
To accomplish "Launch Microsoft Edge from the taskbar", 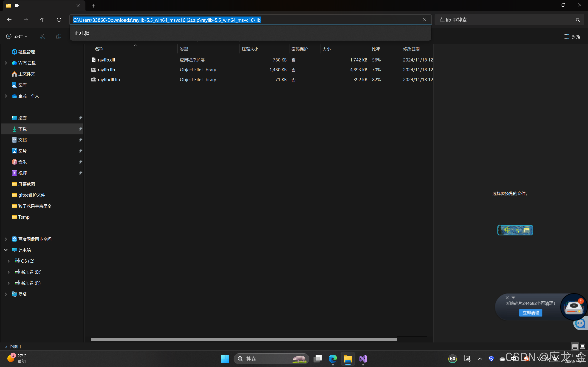I will coord(333,359).
